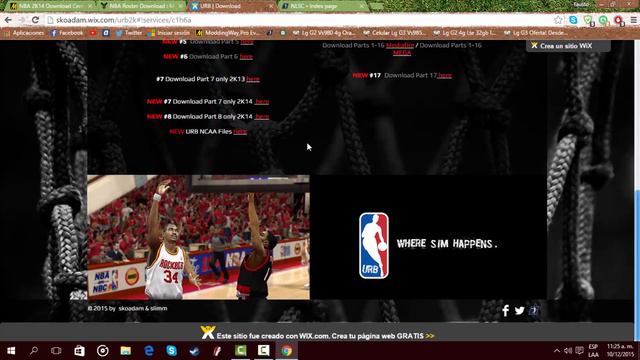Click 'here' link for Part 8 only 2K14
Image resolution: width=640 pixels, height=360 pixels.
262,117
